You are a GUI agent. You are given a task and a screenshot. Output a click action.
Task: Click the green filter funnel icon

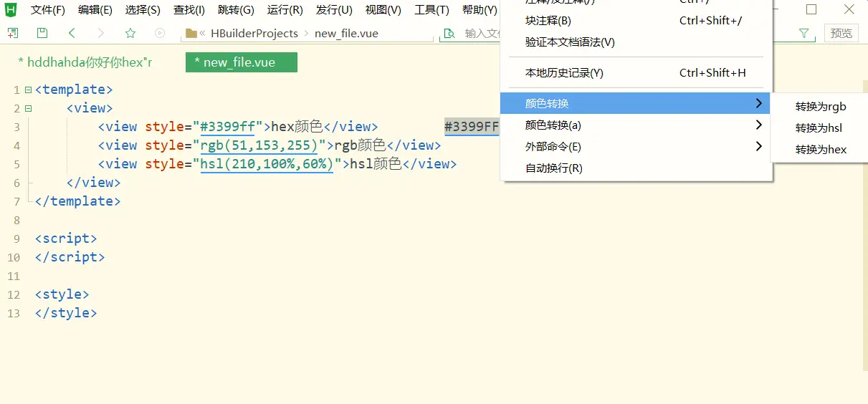tap(803, 33)
